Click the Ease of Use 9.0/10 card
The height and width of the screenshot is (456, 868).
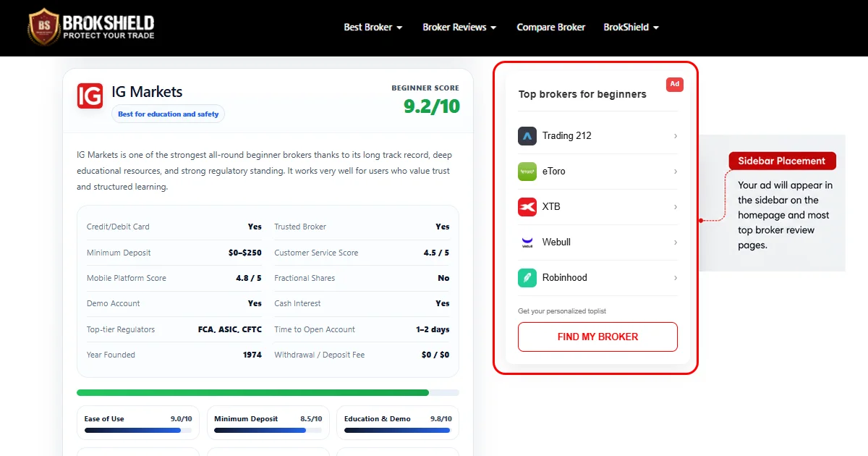tap(138, 423)
